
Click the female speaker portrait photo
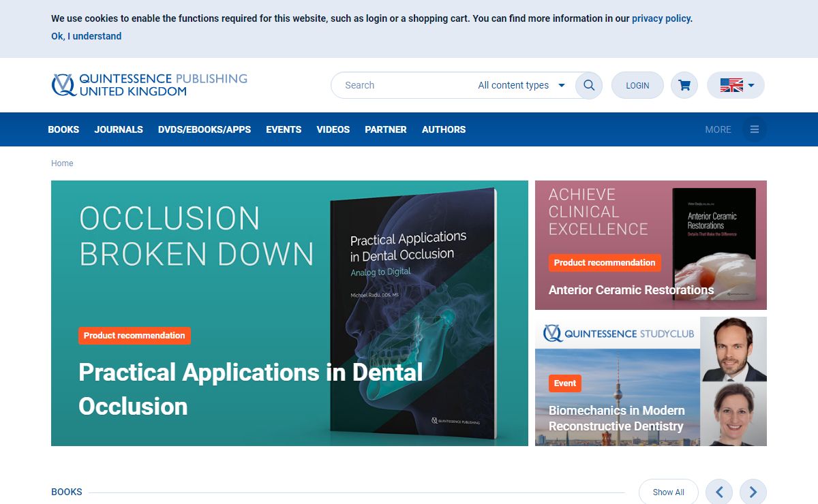click(x=733, y=414)
